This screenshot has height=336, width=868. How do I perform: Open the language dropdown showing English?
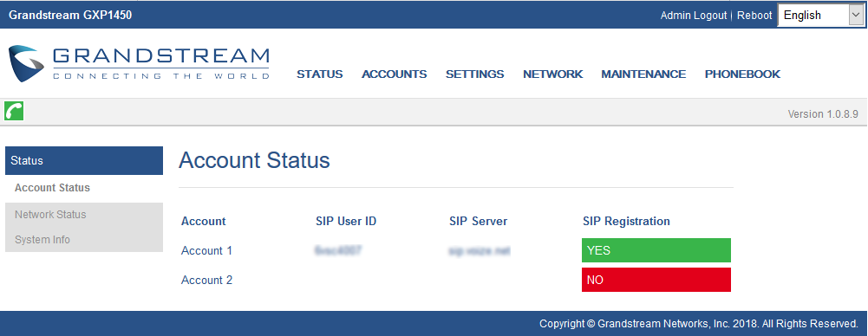820,16
